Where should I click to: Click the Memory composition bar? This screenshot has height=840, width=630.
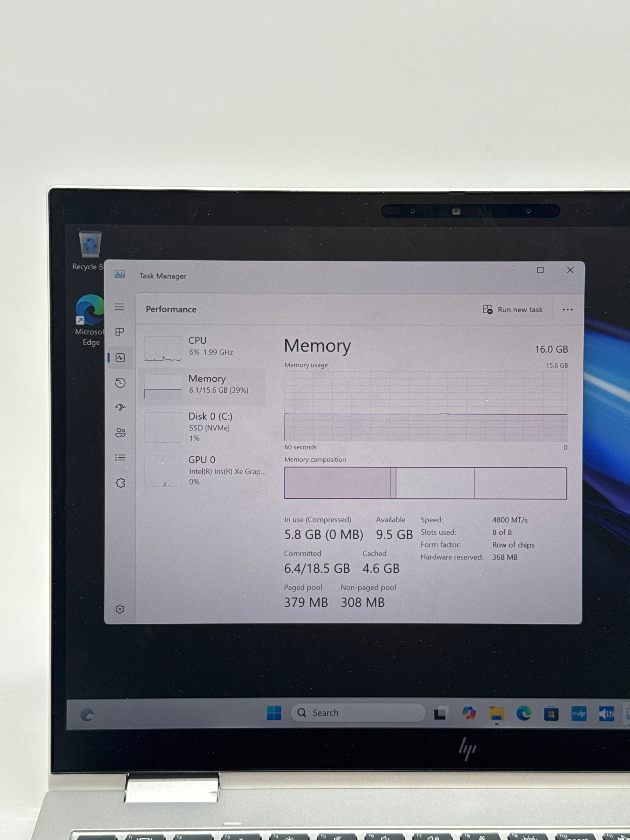tap(425, 483)
